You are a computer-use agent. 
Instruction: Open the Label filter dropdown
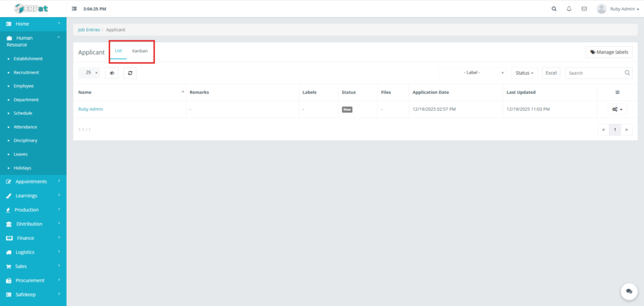point(474,73)
